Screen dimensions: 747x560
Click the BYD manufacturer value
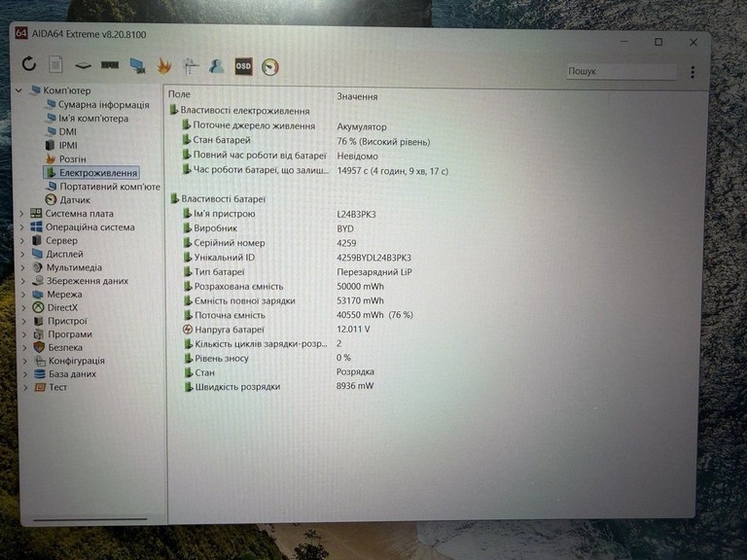tap(345, 228)
